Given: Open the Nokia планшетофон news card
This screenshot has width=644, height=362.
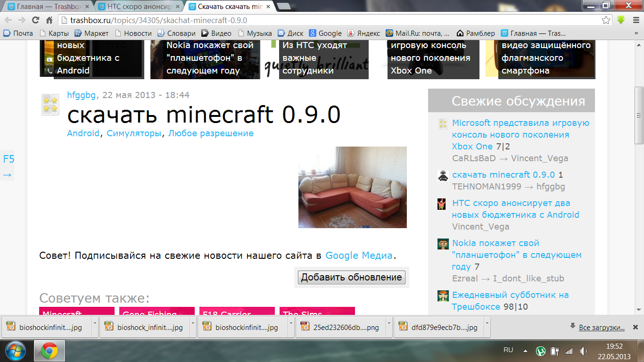Looking at the screenshot, I should pos(205,59).
